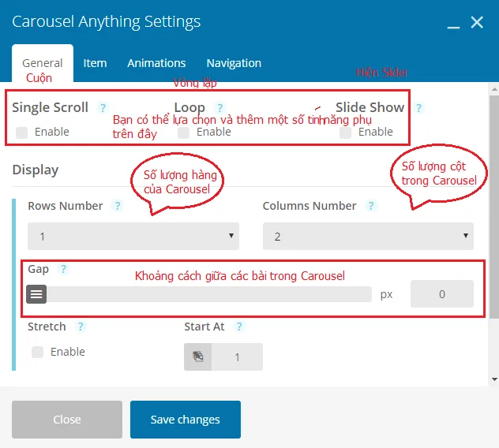Open the Rows Number dropdown
Viewport: 499px width, 448px height.
pos(133,237)
